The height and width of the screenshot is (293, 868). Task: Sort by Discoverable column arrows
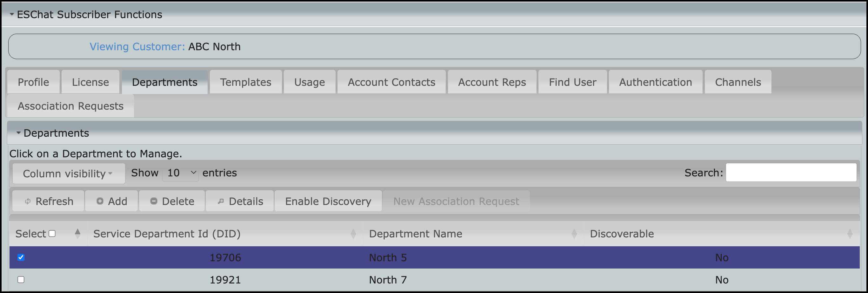[850, 234]
